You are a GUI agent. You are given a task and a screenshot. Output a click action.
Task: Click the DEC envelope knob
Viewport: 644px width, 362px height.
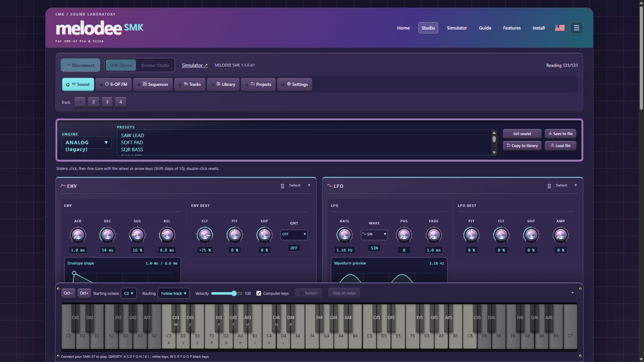(x=107, y=235)
